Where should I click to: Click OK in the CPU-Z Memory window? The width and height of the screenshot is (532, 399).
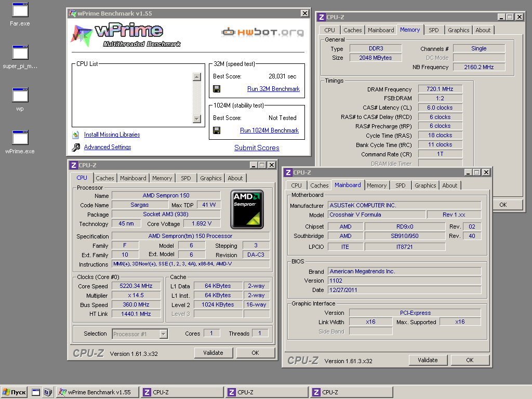[x=503, y=205]
